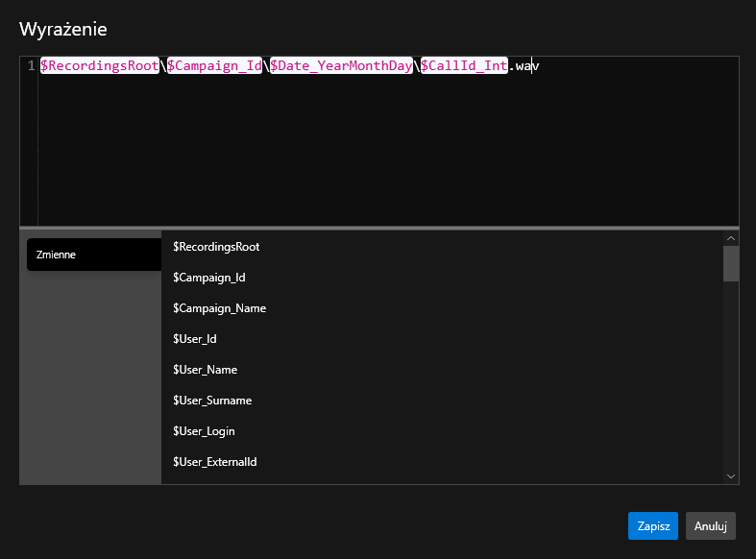Select the $User_Login variable
Viewport: 756px width, 559px height.
click(x=204, y=431)
